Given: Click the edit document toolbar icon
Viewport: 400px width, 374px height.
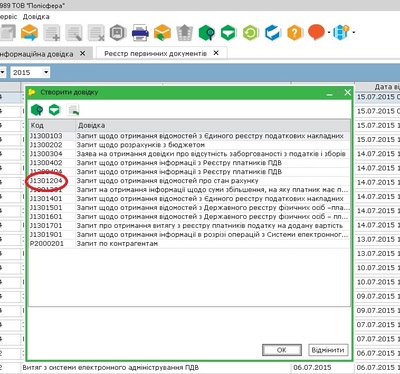Looking at the screenshot, I should coord(74,33).
